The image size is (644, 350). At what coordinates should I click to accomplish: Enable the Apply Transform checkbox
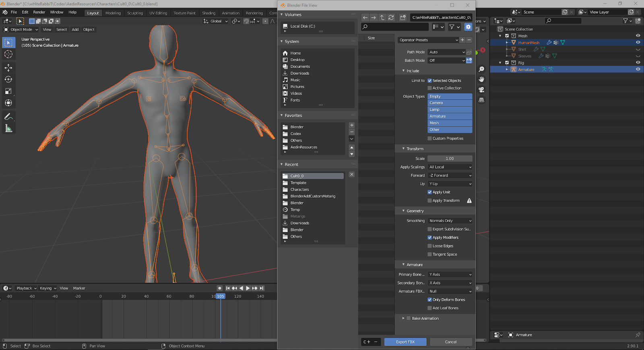click(430, 201)
